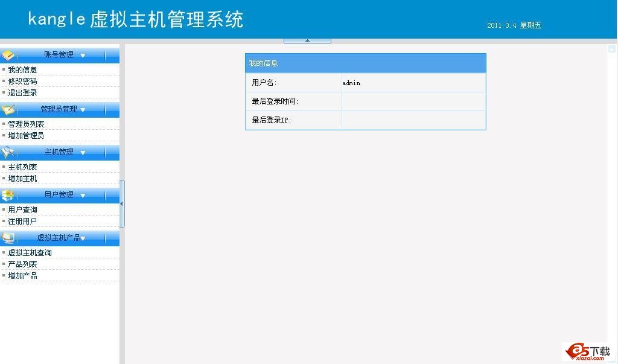The height and width of the screenshot is (364, 618).
Task: Click the 虚拟主机产品 section header
Action: click(60, 238)
